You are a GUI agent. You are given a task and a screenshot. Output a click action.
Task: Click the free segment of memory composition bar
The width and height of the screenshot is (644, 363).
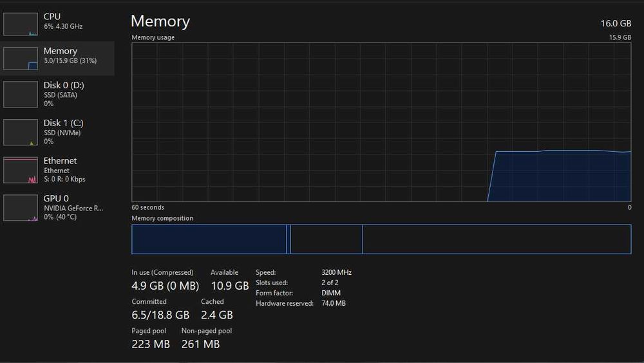[497, 239]
